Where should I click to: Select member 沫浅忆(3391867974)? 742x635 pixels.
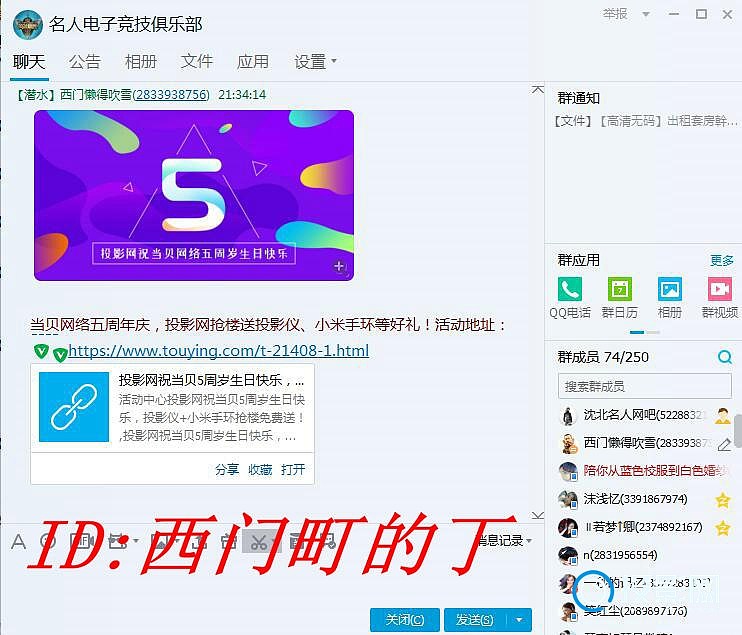[x=645, y=499]
